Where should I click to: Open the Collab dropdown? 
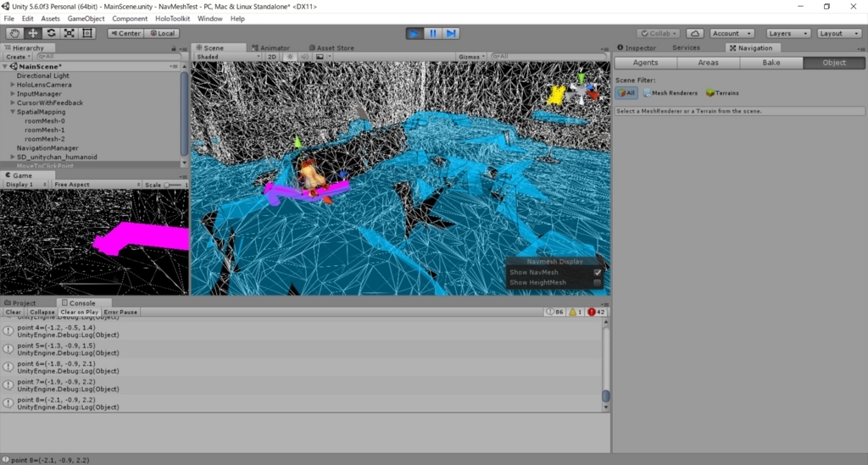(658, 33)
